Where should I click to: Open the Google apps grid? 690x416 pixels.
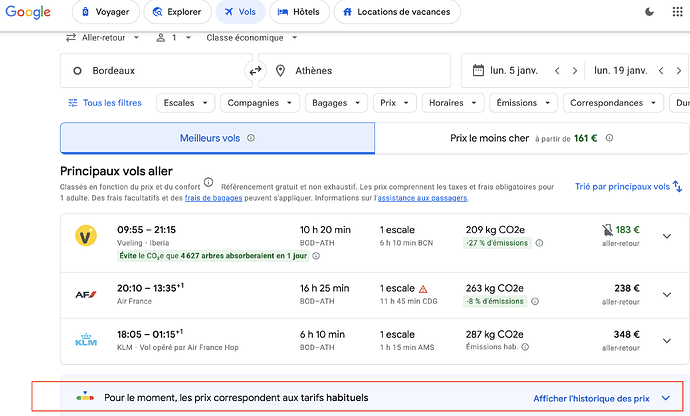[x=677, y=12]
